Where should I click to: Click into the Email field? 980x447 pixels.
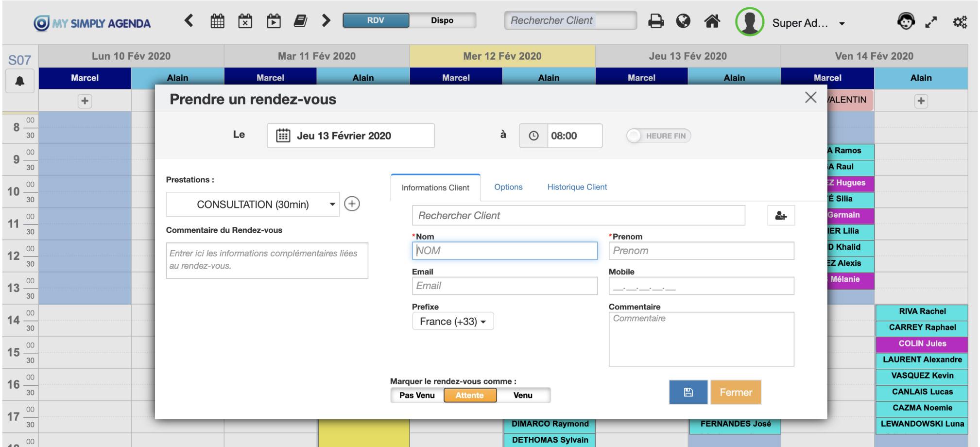point(505,286)
